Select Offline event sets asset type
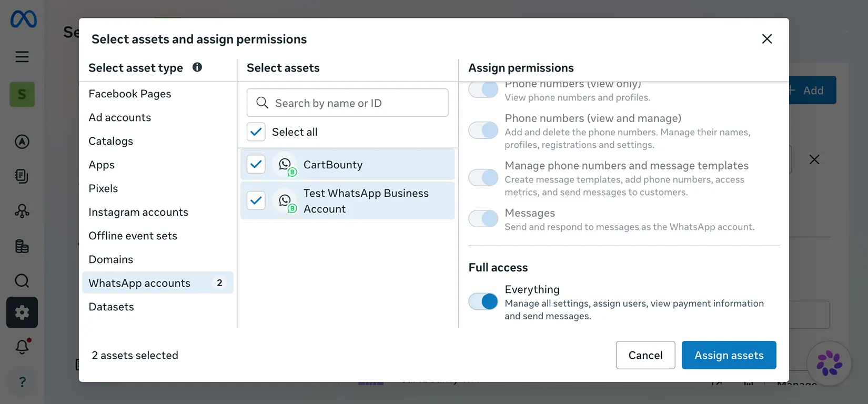Screen dimensions: 868x404 [158, 236]
